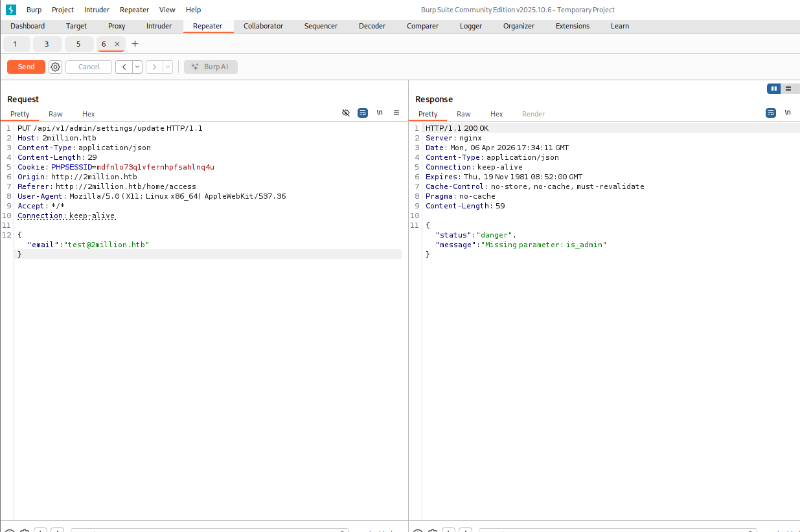Click the Burp AI sparkle button
Screen dimensions: 800x532
(x=211, y=67)
